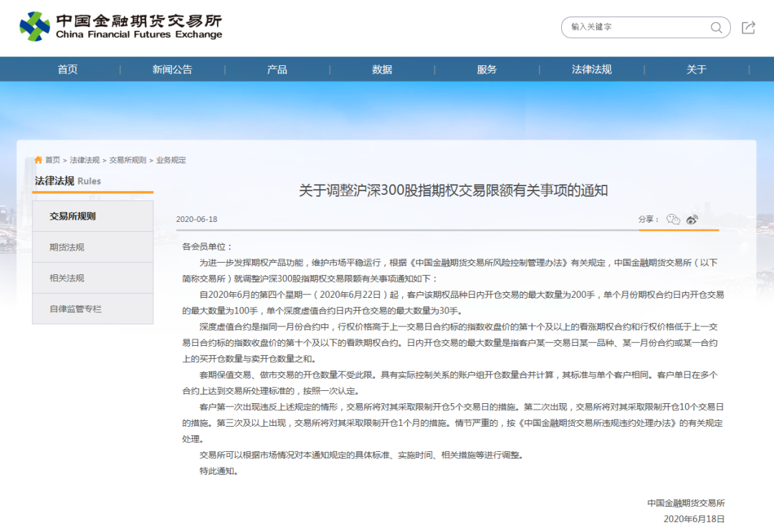Image resolution: width=774 pixels, height=532 pixels.
Task: Open the 首页 navigation menu
Action: click(67, 69)
